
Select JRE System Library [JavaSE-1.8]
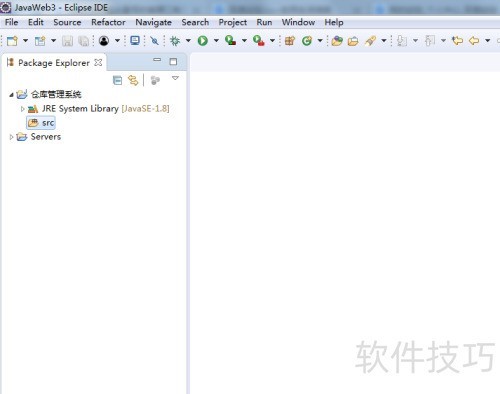coord(106,109)
